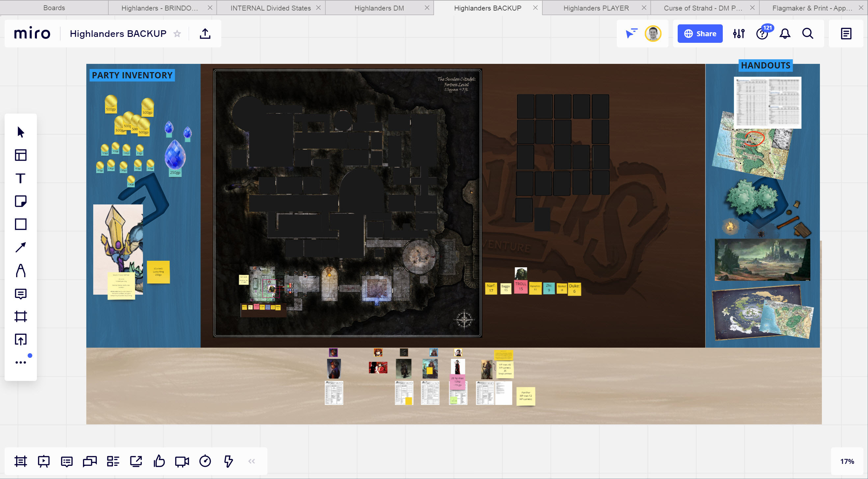Open board settings sliders icon
This screenshot has width=868, height=479.
coord(739,33)
